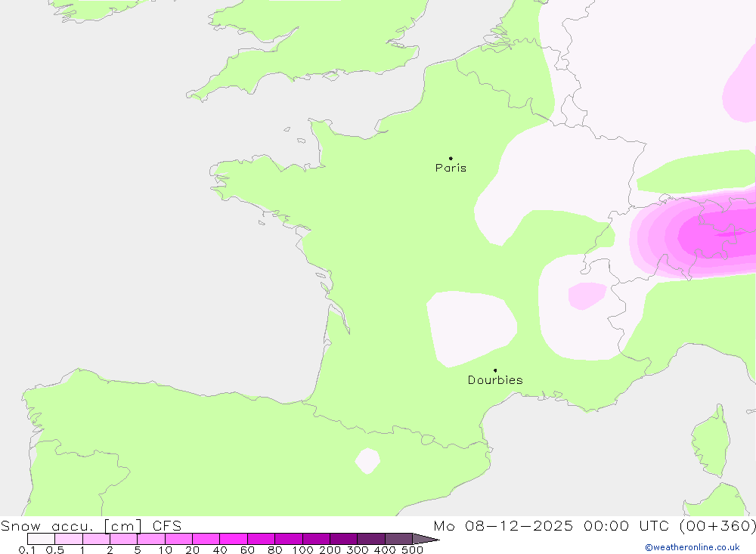Image resolution: width=756 pixels, height=554 pixels.
Task: Click the '5' legend value
Action: pos(138,549)
